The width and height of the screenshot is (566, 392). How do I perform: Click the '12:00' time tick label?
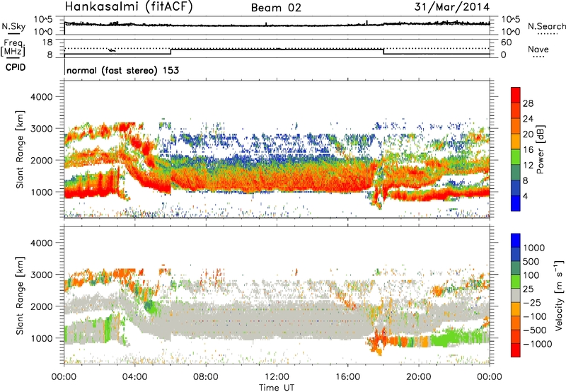pos(277,377)
